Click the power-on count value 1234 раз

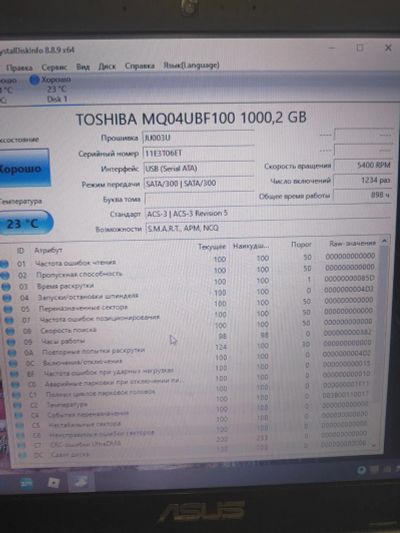pyautogui.click(x=363, y=180)
